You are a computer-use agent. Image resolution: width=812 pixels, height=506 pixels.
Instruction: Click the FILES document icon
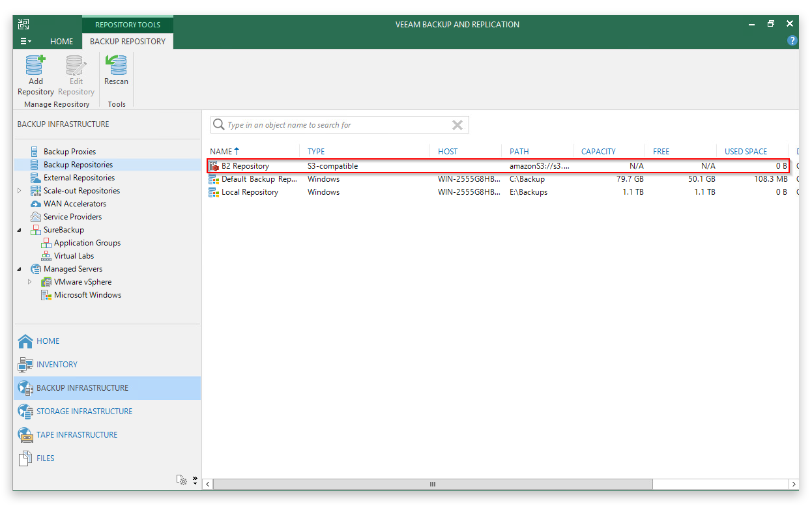point(25,458)
